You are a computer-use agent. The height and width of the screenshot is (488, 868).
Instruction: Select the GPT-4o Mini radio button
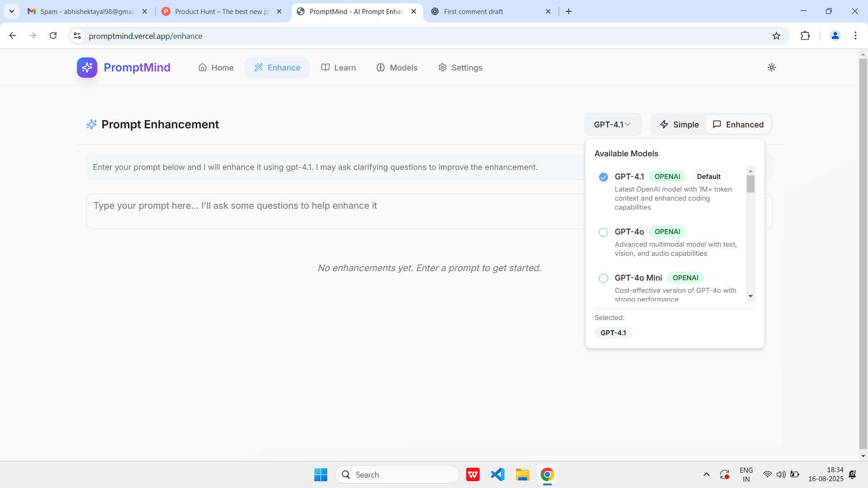point(604,278)
